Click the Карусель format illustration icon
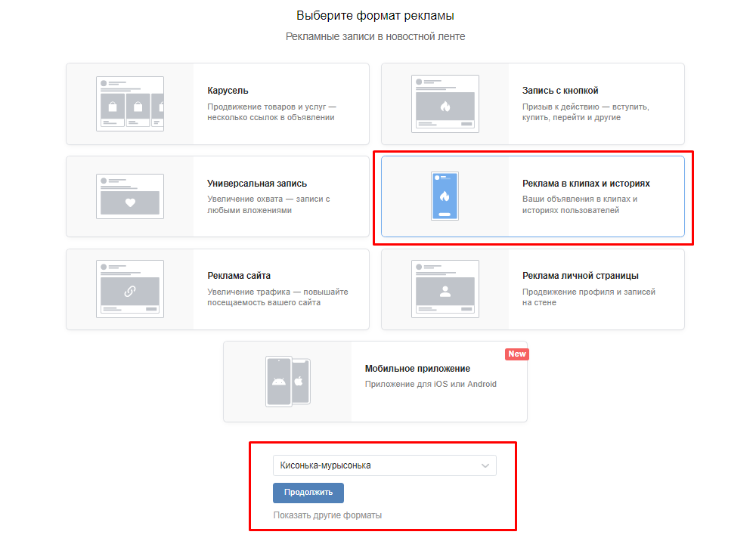 pos(130,104)
